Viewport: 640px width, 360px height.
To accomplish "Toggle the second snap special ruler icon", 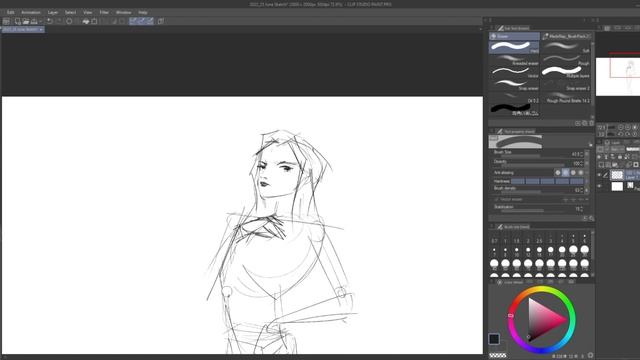I will 142,21.
